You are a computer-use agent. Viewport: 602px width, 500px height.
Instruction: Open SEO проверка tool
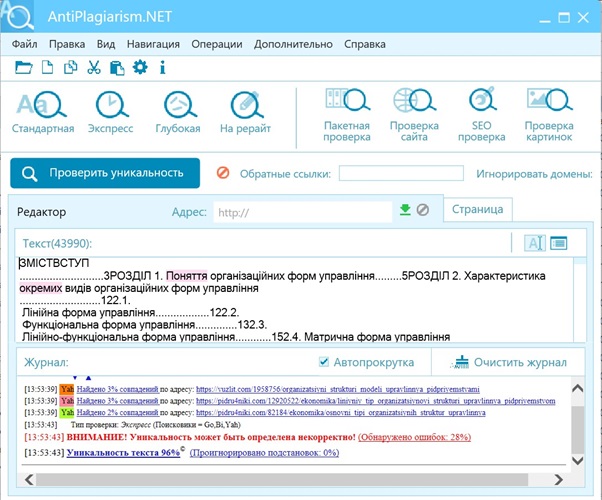pos(481,115)
